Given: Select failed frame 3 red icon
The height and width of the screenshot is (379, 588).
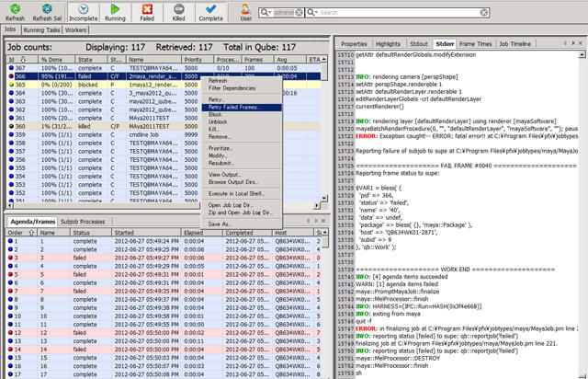Looking at the screenshot, I should (10, 258).
